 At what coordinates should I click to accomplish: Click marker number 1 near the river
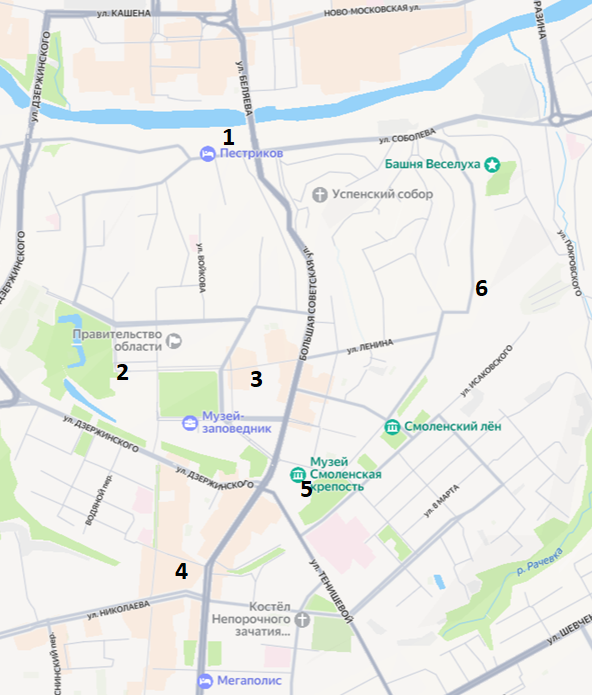[x=228, y=137]
